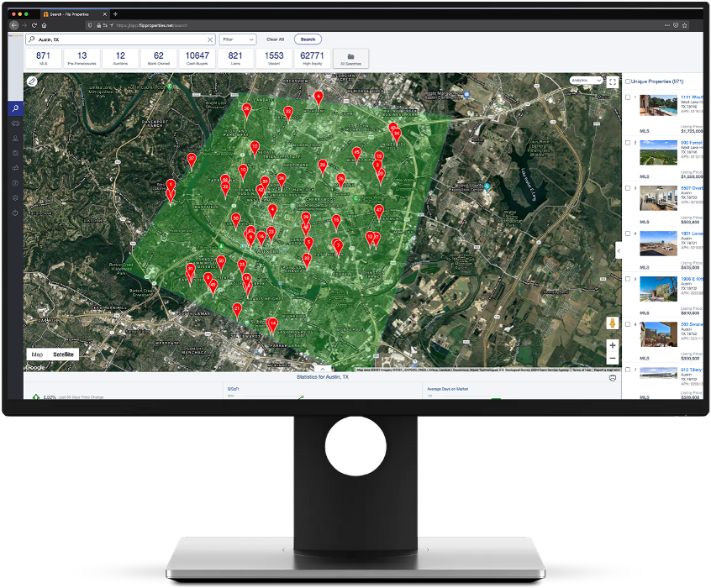The height and width of the screenshot is (588, 711).
Task: Select the 871 MLS results tab
Action: (x=43, y=59)
